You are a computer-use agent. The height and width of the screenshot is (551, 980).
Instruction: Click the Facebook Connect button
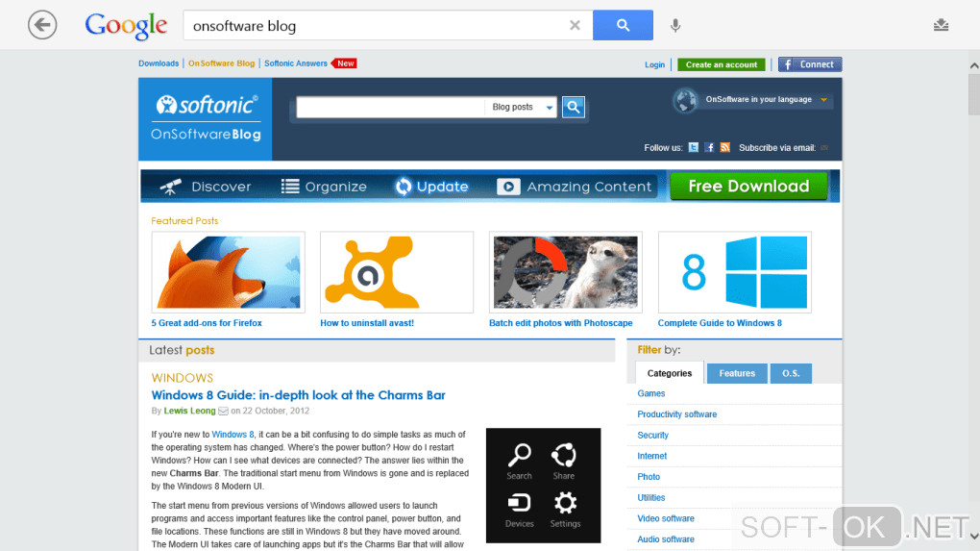(809, 64)
